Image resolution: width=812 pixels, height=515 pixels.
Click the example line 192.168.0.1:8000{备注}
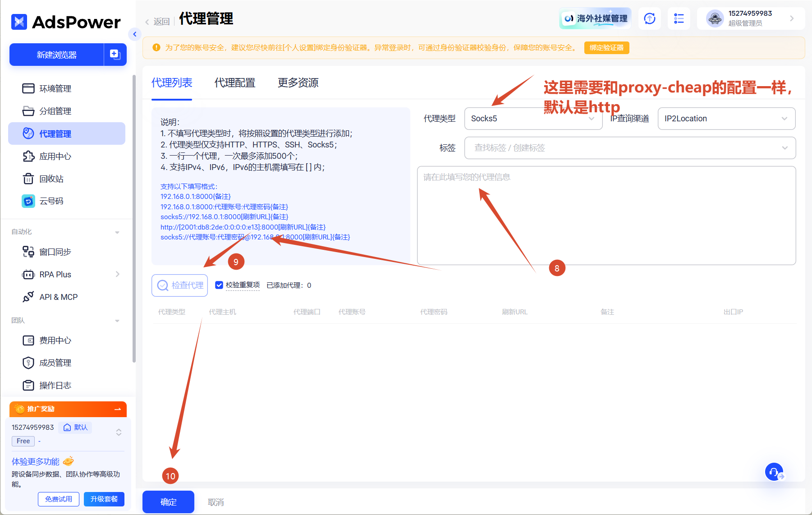pos(196,197)
